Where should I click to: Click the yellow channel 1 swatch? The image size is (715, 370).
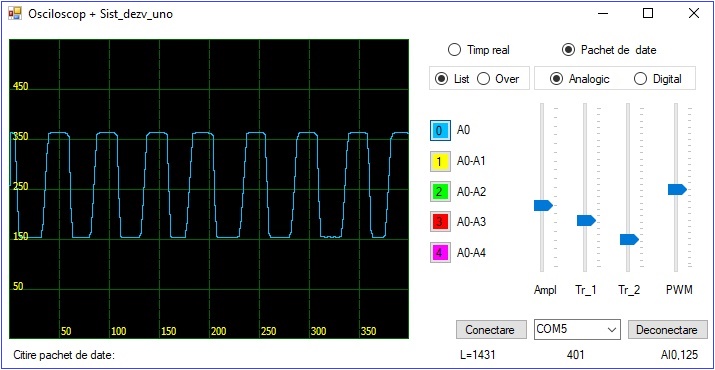pyautogui.click(x=440, y=161)
